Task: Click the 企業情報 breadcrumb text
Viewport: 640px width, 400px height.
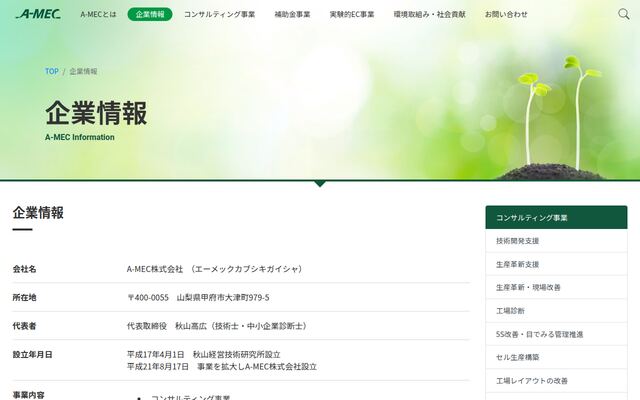Action: click(x=83, y=71)
